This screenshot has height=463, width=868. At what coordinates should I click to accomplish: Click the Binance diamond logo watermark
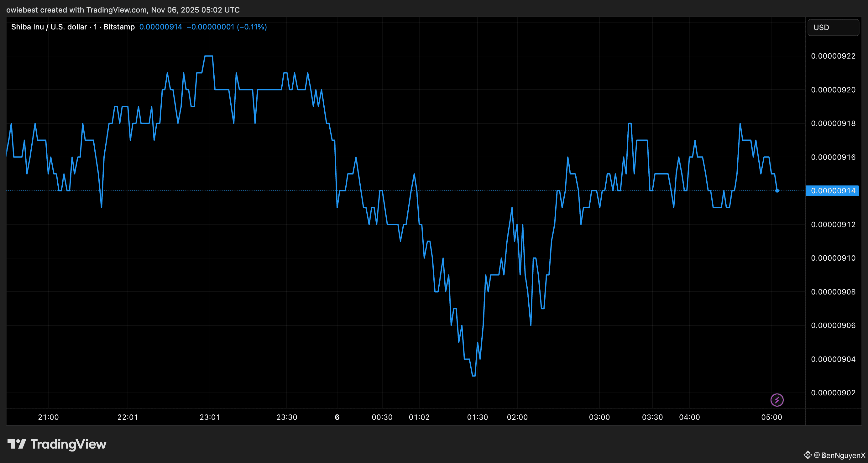point(808,455)
